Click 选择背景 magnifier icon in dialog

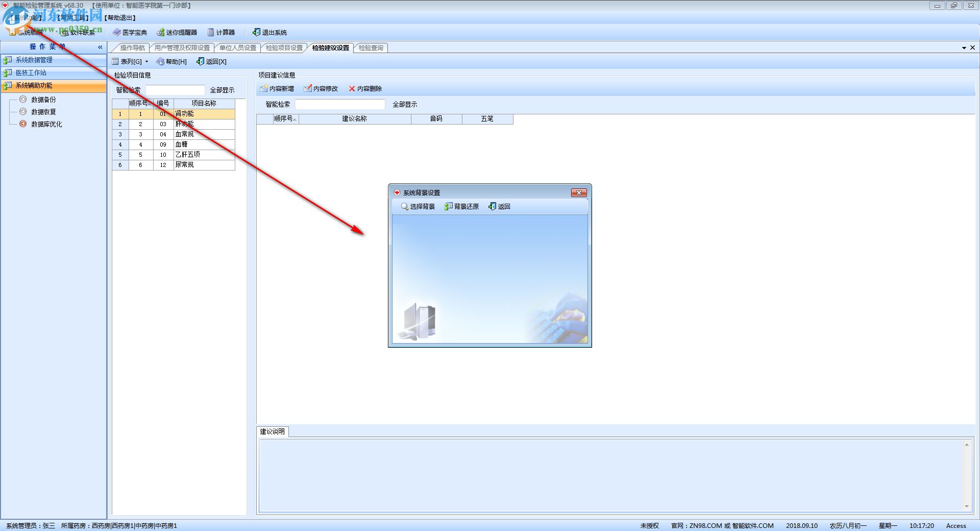(405, 206)
